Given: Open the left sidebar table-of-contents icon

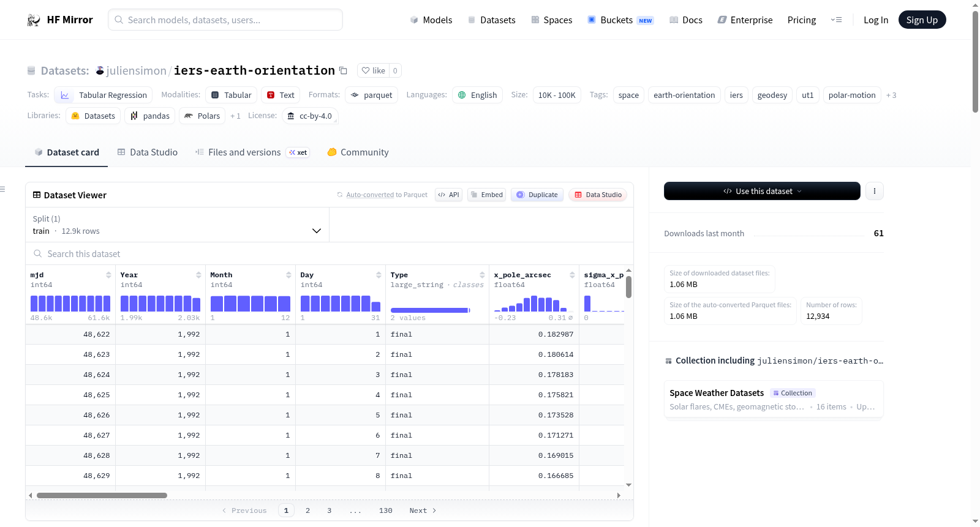Looking at the screenshot, I should coord(2,189).
